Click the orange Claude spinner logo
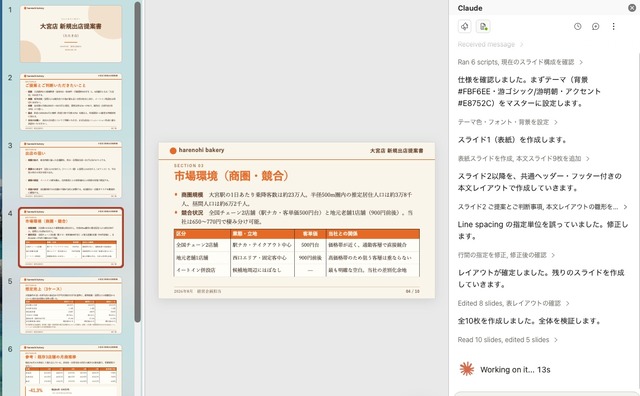640x396 pixels. [x=467, y=369]
